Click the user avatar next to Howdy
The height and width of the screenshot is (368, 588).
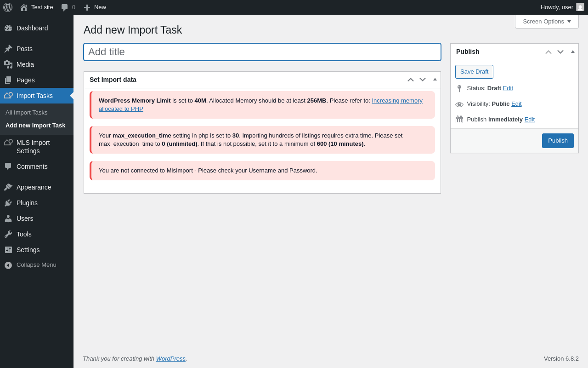click(580, 7)
